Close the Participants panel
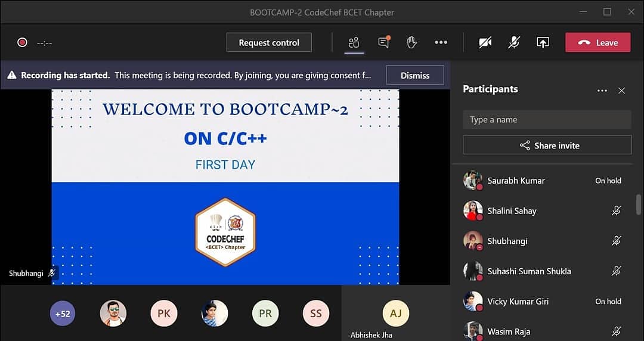 tap(622, 91)
